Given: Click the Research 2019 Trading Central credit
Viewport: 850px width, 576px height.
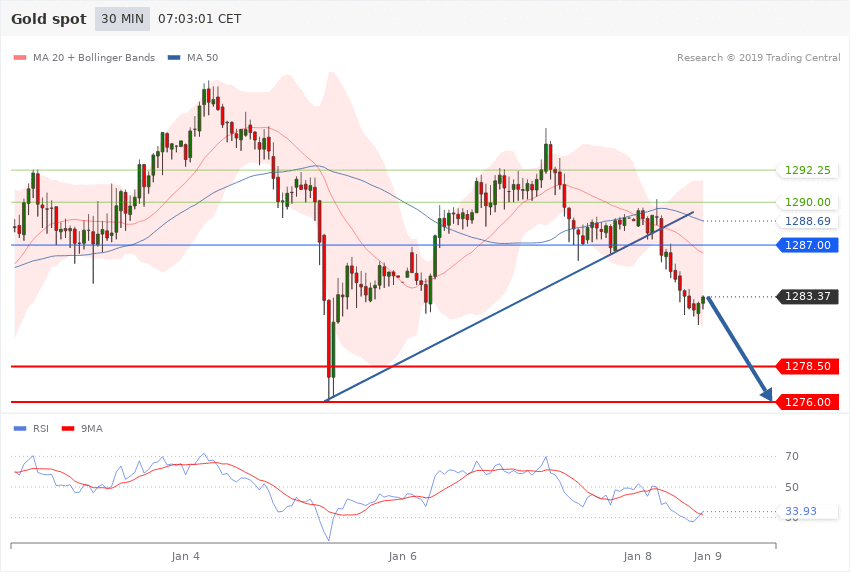Looking at the screenshot, I should tap(758, 57).
